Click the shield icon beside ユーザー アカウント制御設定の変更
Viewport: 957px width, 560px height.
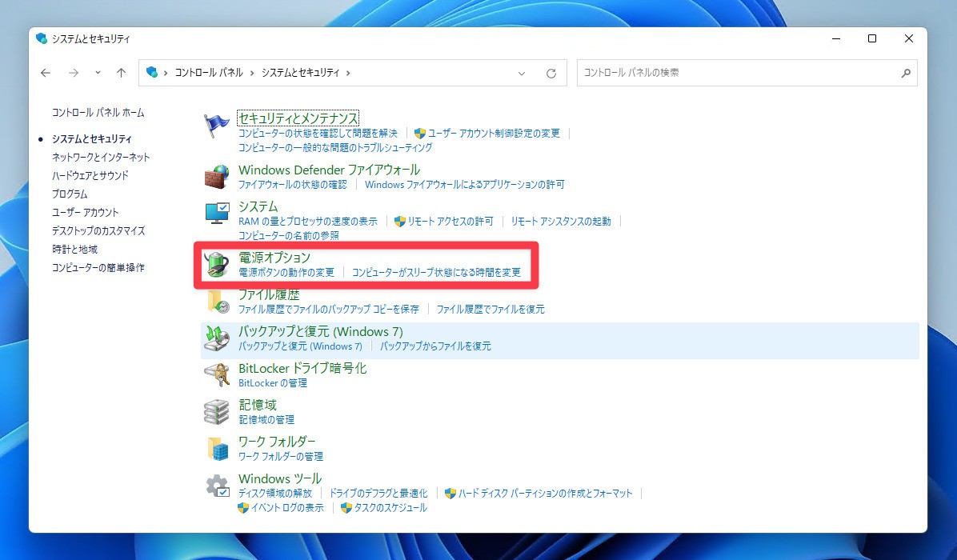[419, 133]
